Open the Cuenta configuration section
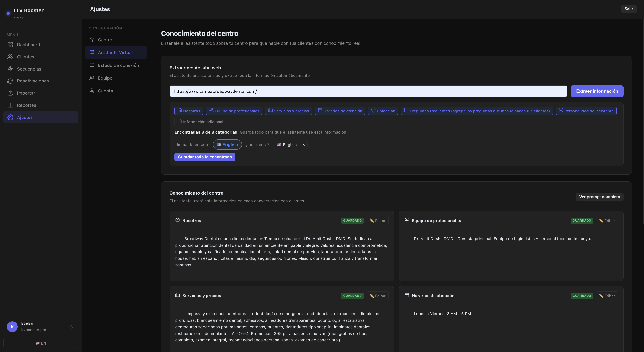This screenshot has height=352, width=644. click(x=116, y=91)
